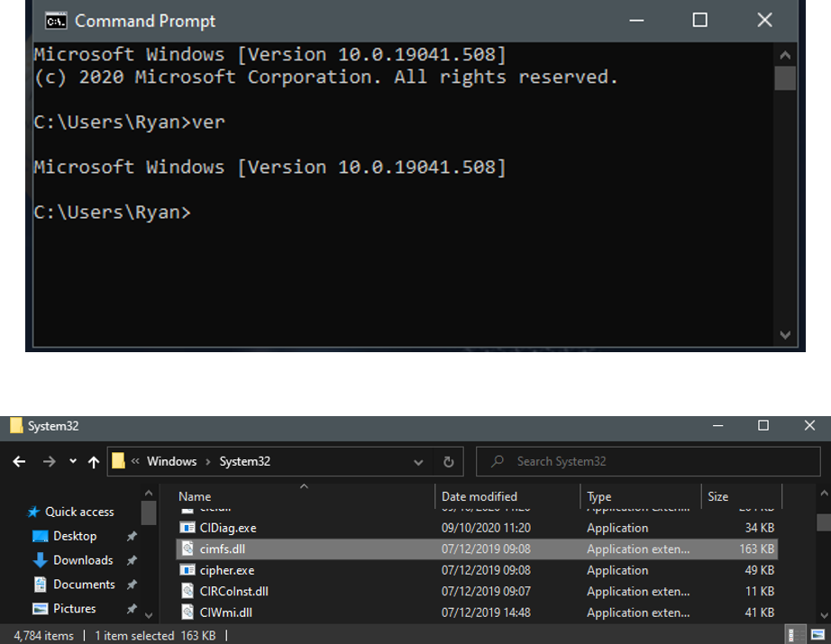
Task: Click the pin icon beside Downloads
Action: 132,560
